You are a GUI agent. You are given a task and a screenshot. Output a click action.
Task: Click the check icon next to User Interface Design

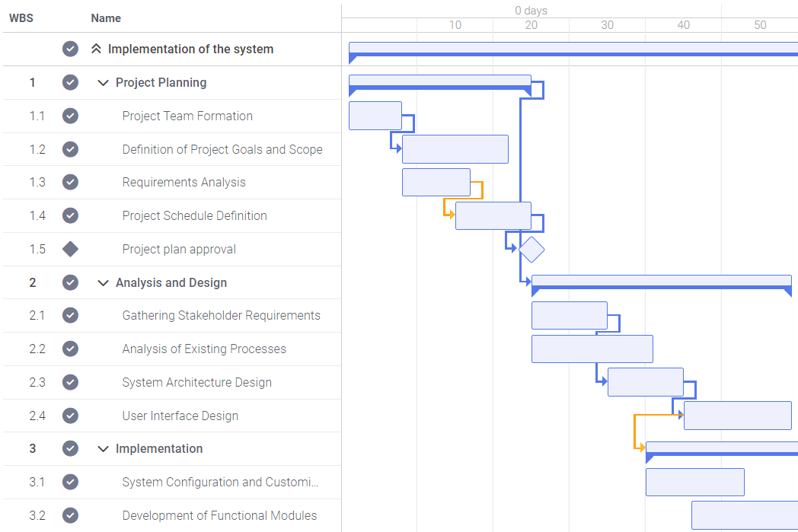[x=70, y=416]
